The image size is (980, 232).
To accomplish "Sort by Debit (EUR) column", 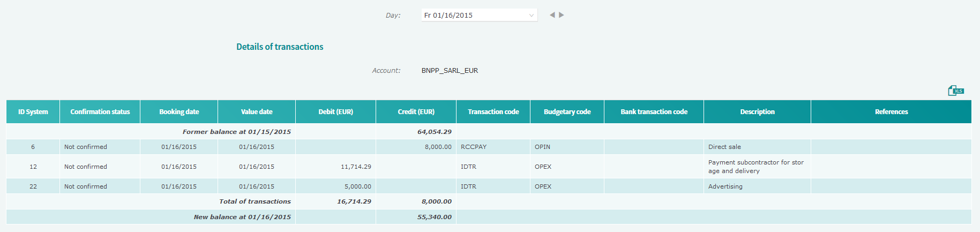I will pos(336,112).
